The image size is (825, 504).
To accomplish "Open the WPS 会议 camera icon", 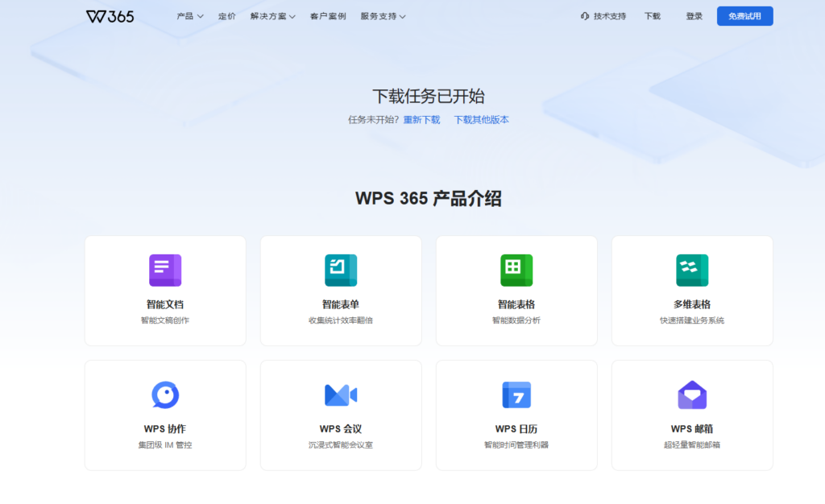I will pos(340,395).
